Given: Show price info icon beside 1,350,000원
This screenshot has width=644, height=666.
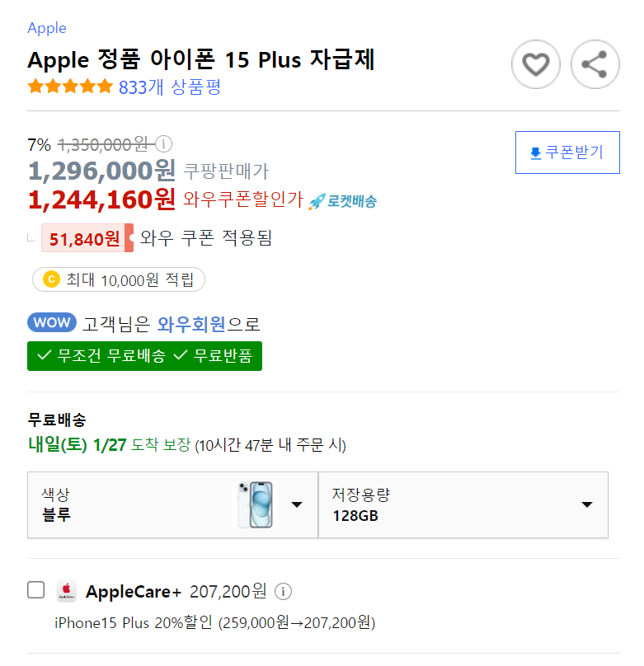Looking at the screenshot, I should pyautogui.click(x=163, y=144).
